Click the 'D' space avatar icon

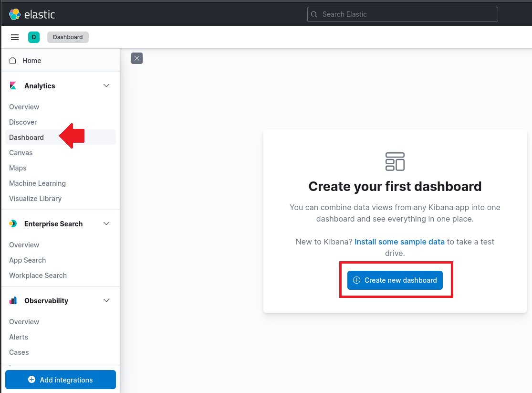click(33, 37)
